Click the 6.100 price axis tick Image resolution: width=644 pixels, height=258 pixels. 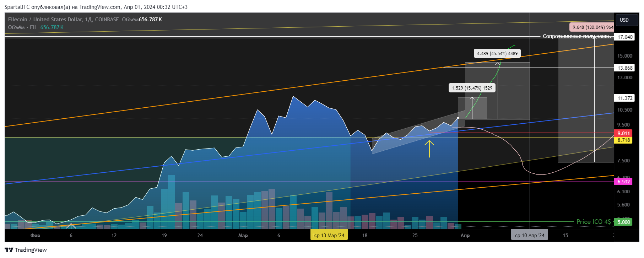(623, 192)
